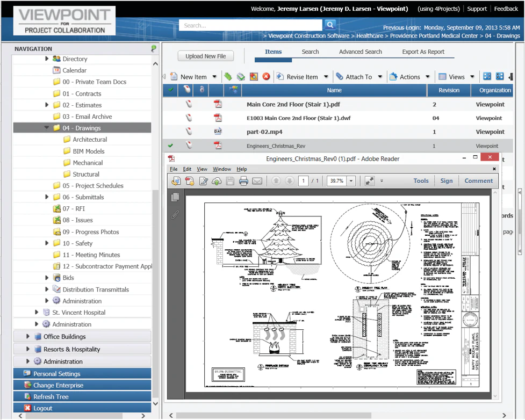Image resolution: width=525 pixels, height=420 pixels.
Task: Toggle the fit-to-window view in Adobe Reader
Action: (x=369, y=181)
